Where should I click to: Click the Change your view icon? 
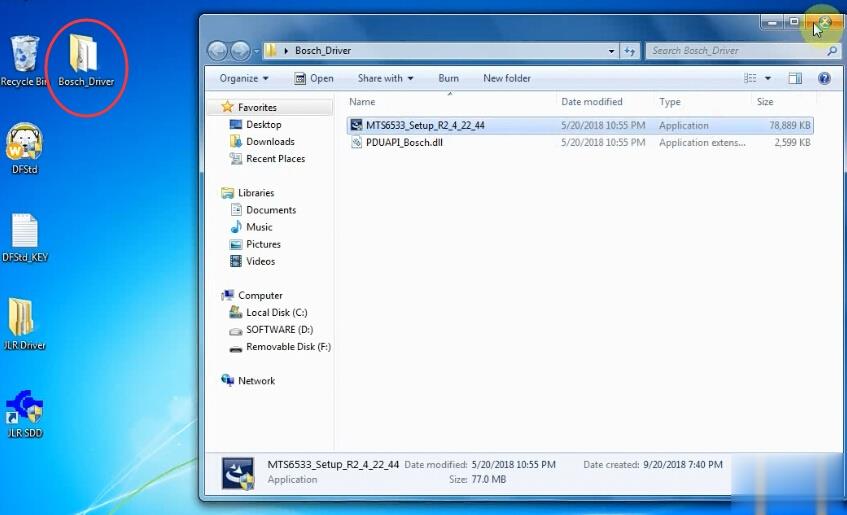[750, 78]
